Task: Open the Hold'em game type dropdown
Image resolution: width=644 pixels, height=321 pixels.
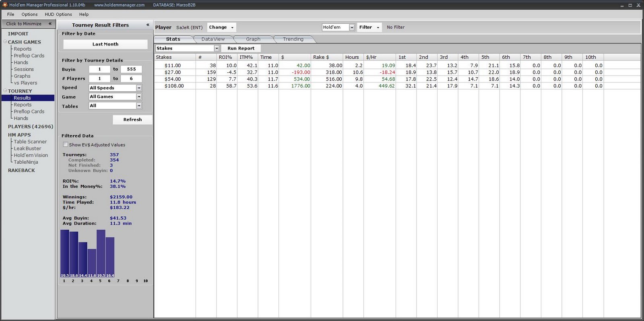Action: coord(352,27)
